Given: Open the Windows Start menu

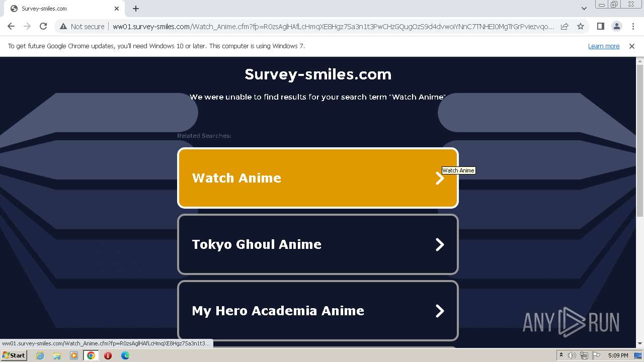Looking at the screenshot, I should tap(14, 355).
